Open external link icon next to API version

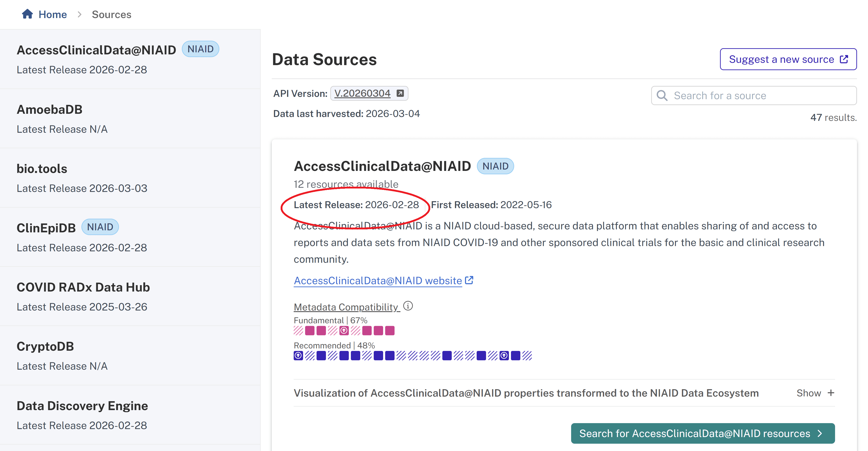click(400, 93)
